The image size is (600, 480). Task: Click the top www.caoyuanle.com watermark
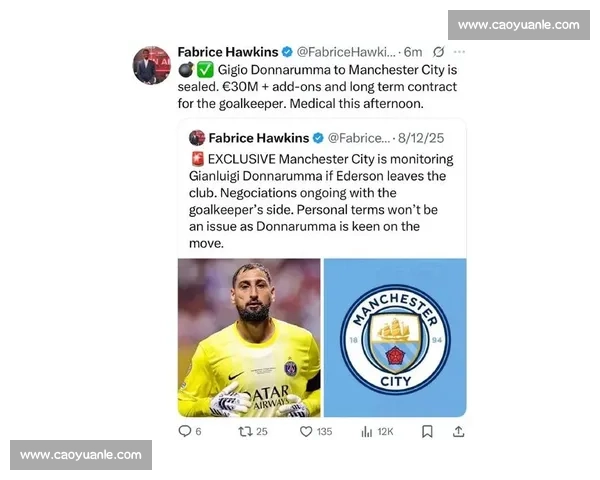click(519, 25)
